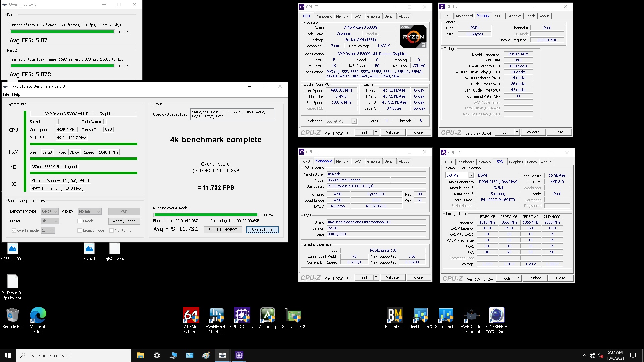The image size is (644, 362).
Task: Switch to Memory tab in Mainboard window
Action: click(342, 161)
